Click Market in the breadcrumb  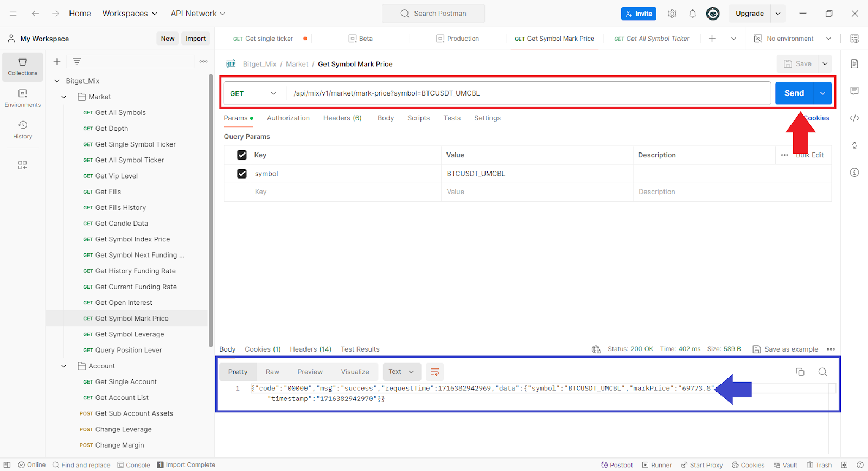(297, 64)
